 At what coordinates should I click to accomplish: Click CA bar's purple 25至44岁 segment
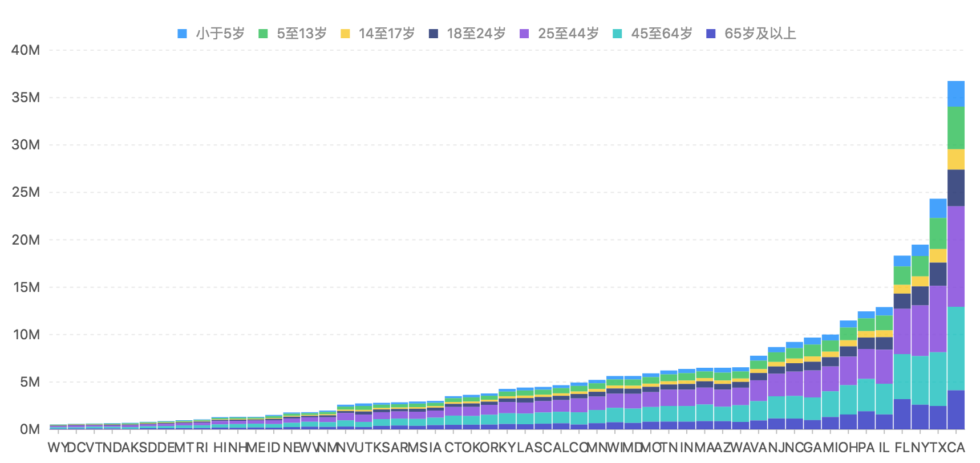[x=956, y=257]
